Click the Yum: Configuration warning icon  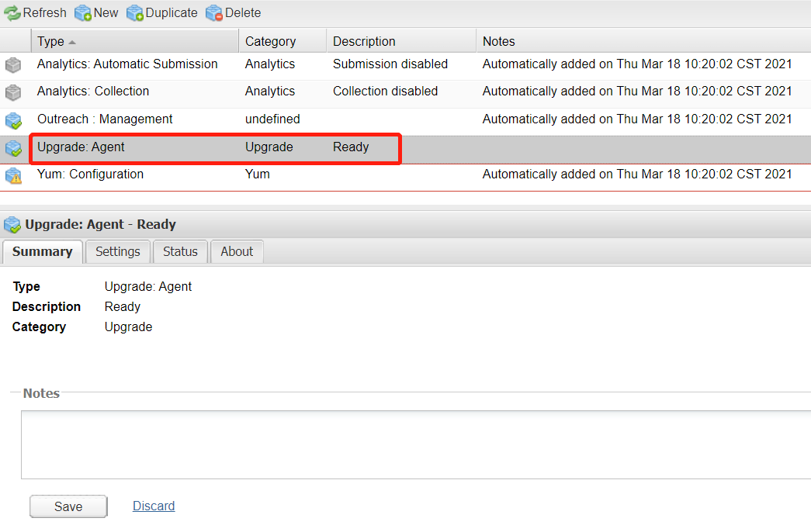[x=13, y=175]
